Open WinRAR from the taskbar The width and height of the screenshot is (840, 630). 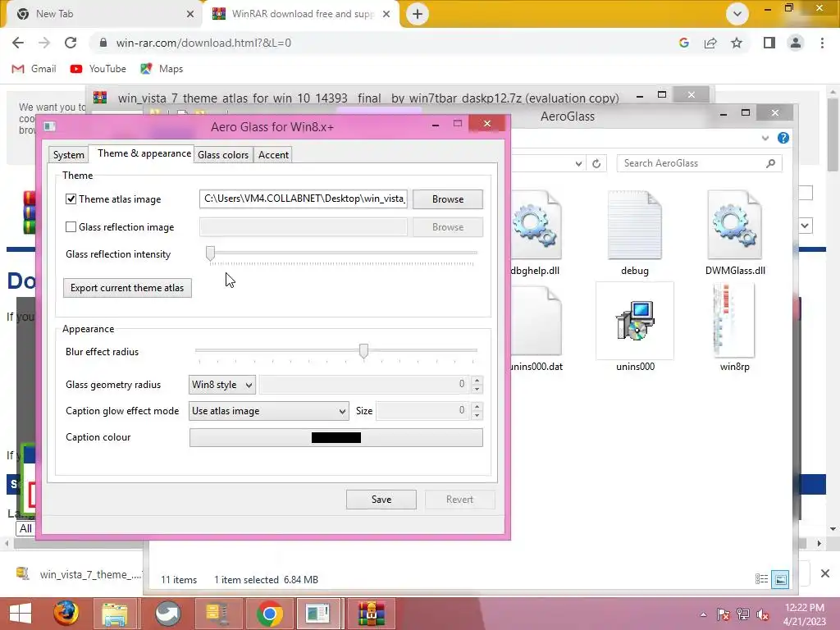point(372,614)
